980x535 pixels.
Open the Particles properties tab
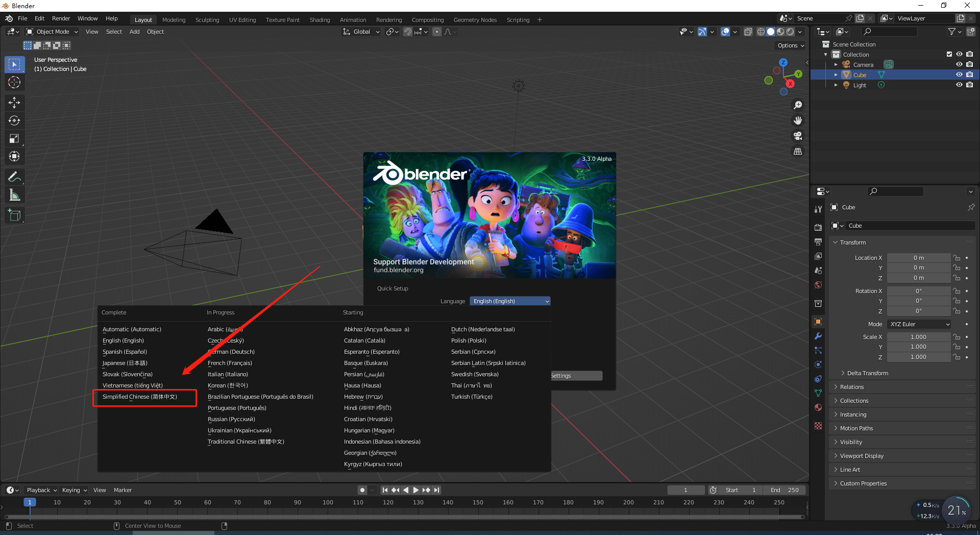[x=818, y=350]
